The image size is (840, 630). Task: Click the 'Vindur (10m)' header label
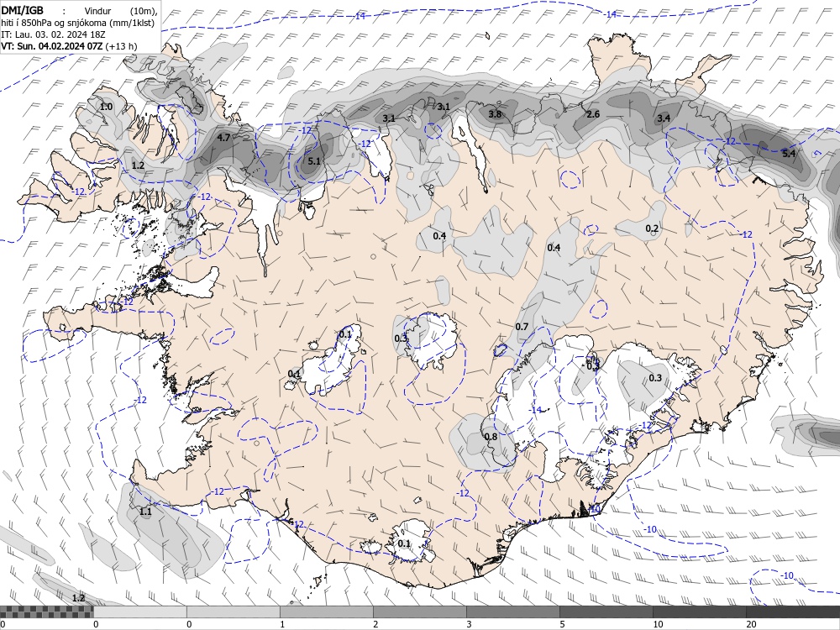(120, 10)
